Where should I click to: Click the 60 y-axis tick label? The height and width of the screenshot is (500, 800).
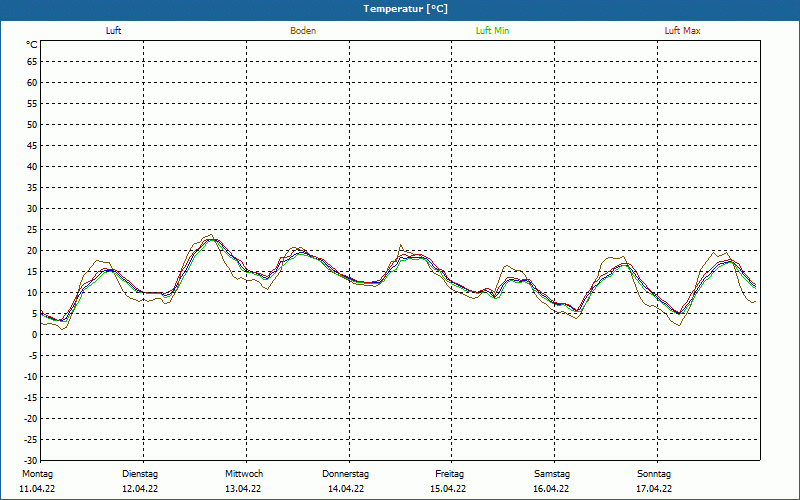point(32,83)
